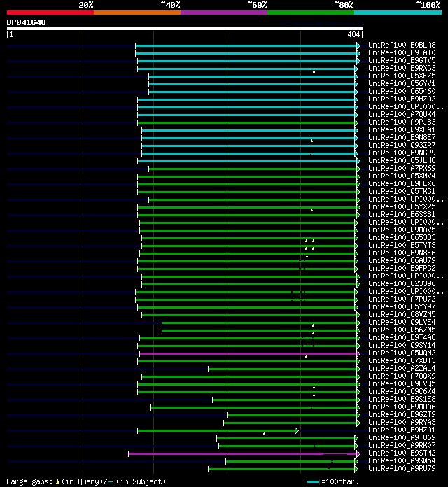Click the cyan ~100% identity legend segment

[x=398, y=13]
